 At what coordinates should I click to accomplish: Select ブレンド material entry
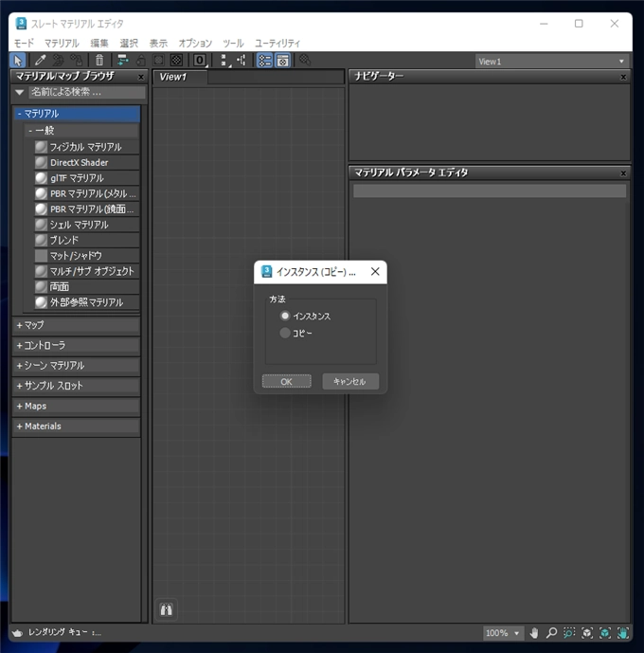click(86, 241)
